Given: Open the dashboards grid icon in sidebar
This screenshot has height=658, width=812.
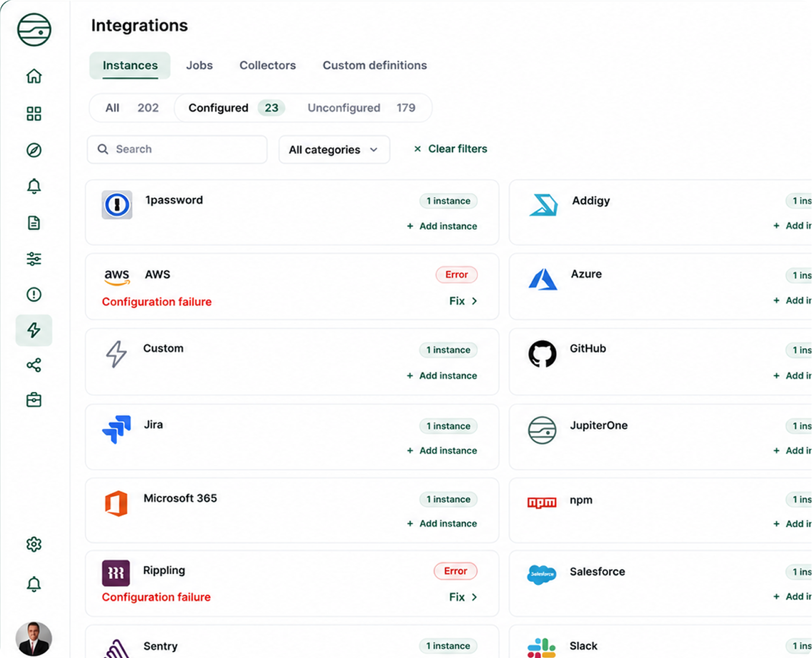Looking at the screenshot, I should coord(34,113).
